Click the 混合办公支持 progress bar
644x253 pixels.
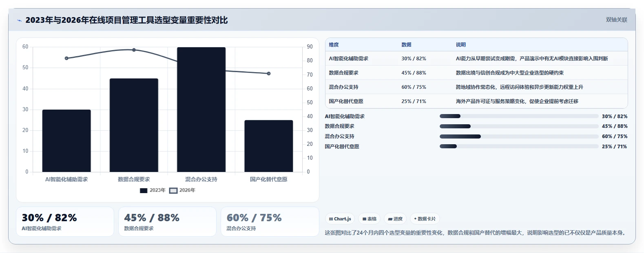519,136
